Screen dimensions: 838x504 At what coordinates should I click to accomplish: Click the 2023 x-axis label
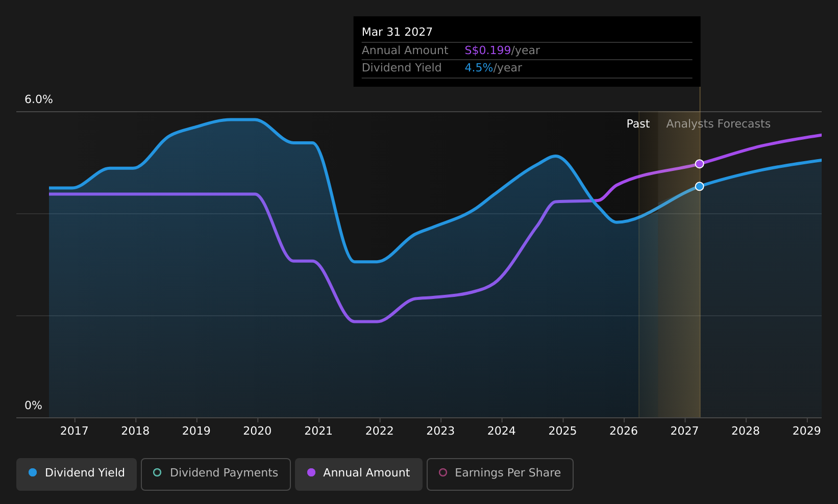click(440, 431)
